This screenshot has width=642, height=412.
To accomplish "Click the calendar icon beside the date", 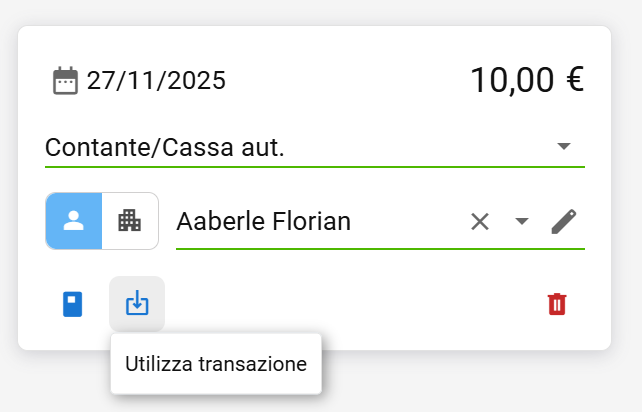I will point(65,80).
